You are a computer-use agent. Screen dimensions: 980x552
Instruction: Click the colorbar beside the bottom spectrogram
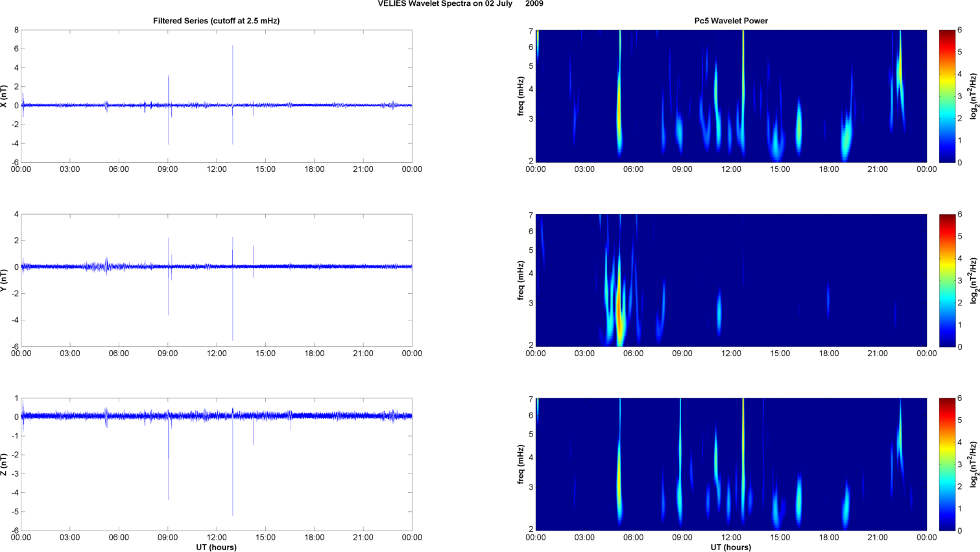click(947, 464)
